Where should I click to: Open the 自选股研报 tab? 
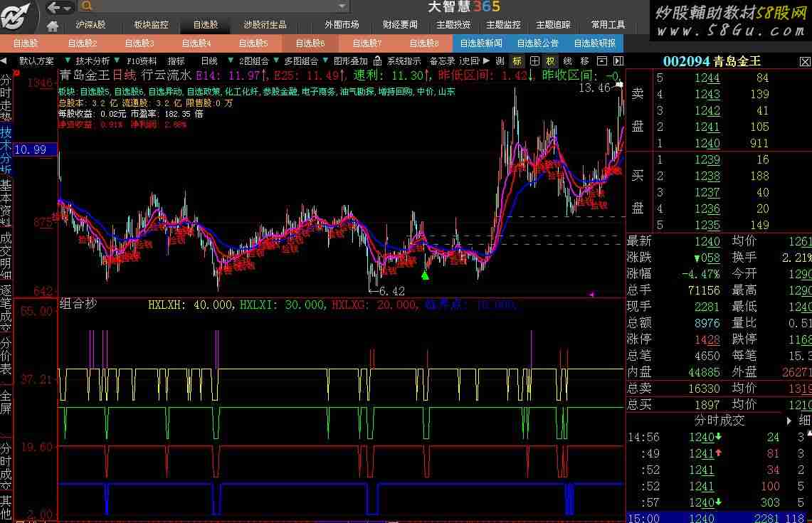pyautogui.click(x=595, y=43)
